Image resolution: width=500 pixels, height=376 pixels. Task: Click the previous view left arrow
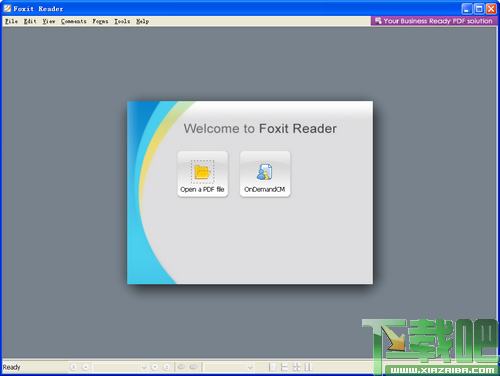pyautogui.click(x=181, y=367)
